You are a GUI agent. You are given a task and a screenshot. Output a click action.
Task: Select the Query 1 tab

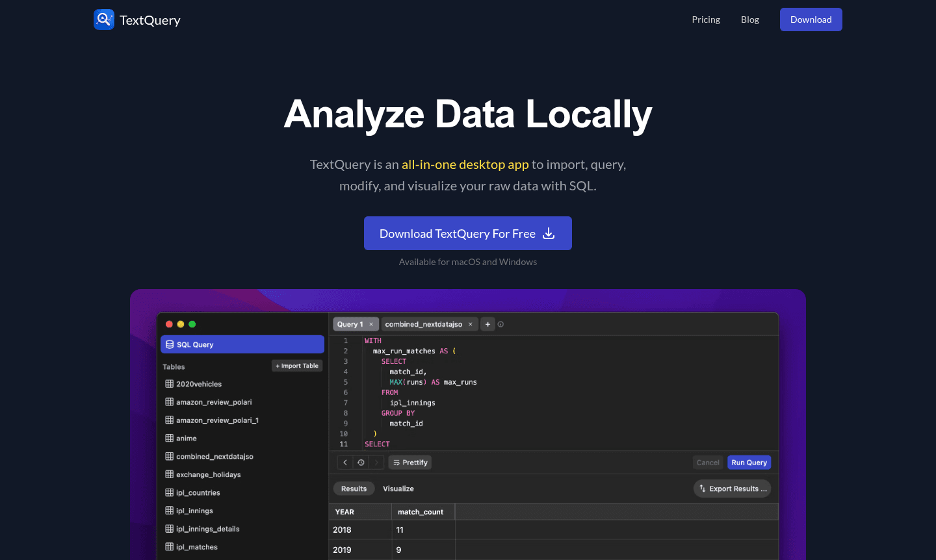(351, 324)
